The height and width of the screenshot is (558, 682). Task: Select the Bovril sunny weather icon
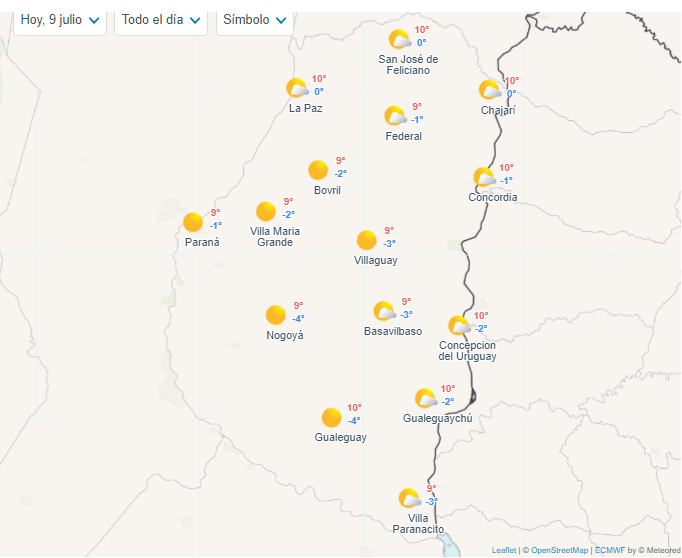pos(318,170)
